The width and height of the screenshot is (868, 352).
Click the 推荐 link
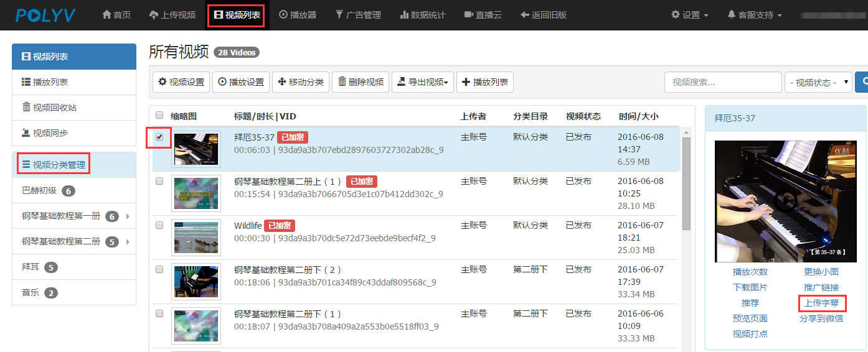[x=750, y=303]
